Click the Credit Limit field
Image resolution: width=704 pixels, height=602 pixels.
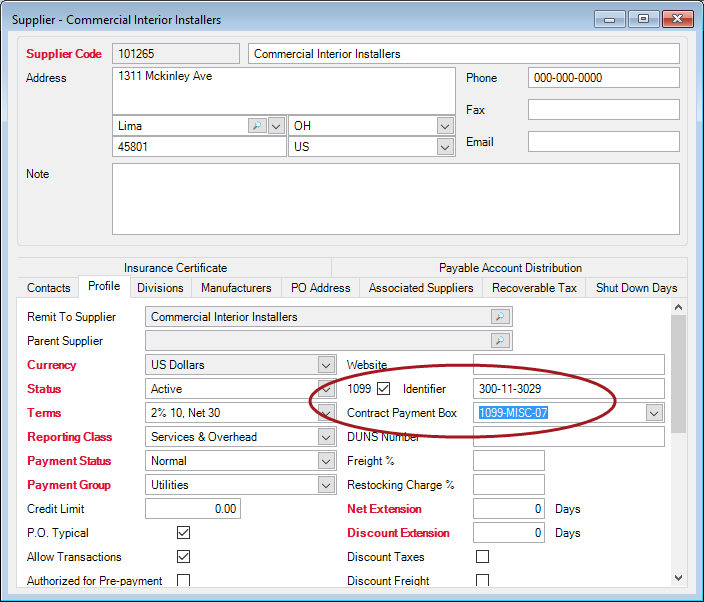(x=193, y=509)
